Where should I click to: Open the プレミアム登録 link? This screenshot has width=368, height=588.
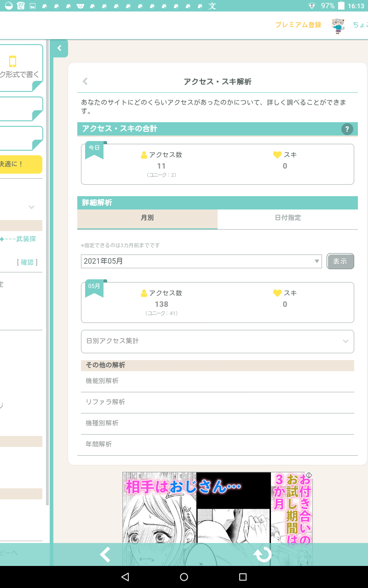click(298, 25)
